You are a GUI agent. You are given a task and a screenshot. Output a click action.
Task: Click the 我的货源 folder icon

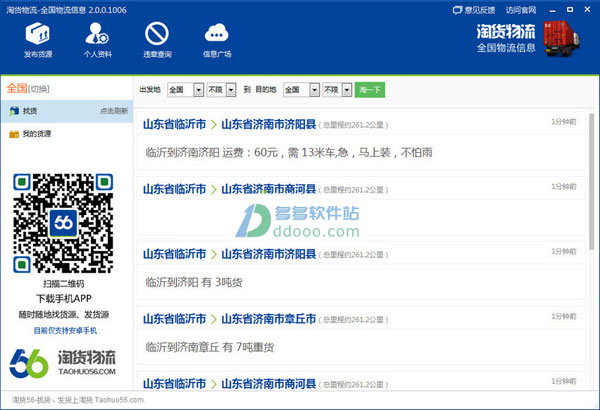[13, 134]
